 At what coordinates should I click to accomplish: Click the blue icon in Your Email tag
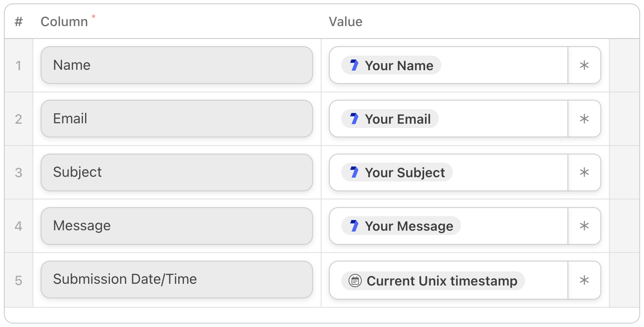[x=354, y=119]
